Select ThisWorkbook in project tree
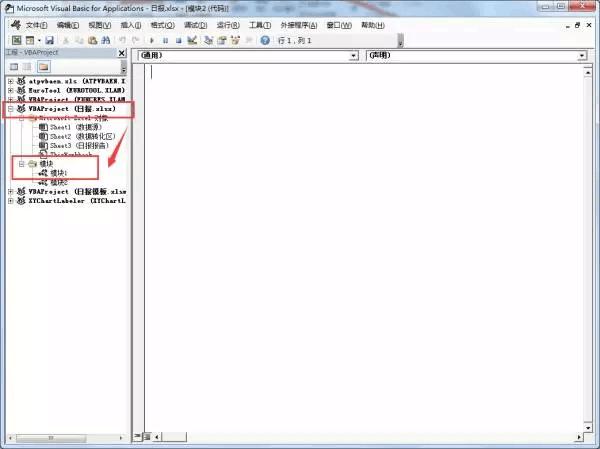 pos(66,155)
